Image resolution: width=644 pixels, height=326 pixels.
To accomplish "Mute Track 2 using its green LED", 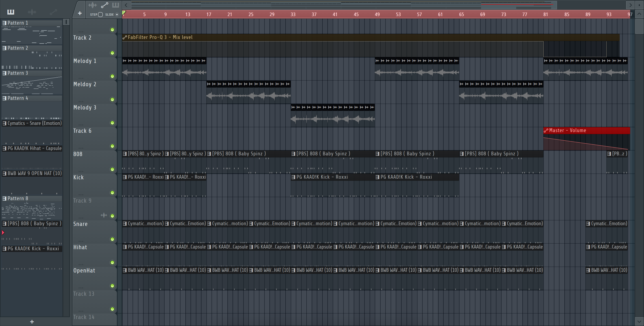I will tap(112, 53).
